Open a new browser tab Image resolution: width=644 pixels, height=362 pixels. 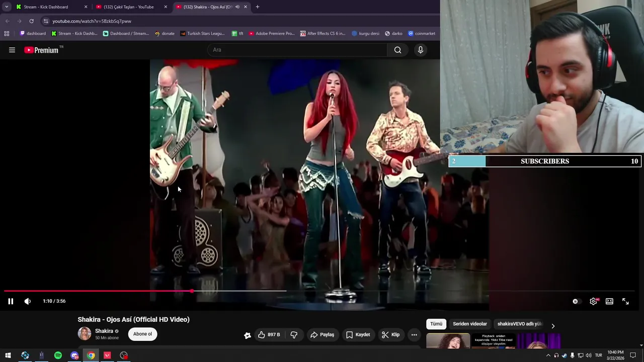click(258, 7)
